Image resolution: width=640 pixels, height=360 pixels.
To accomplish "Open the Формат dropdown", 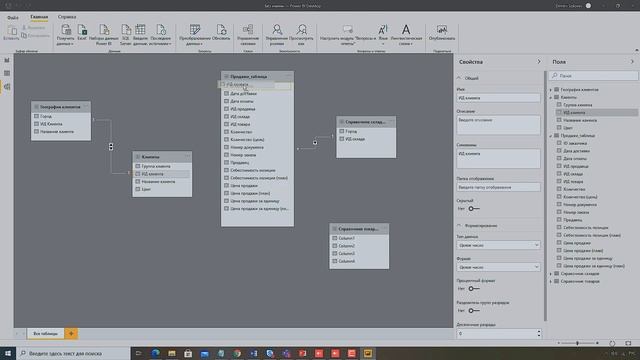I will click(x=498, y=267).
